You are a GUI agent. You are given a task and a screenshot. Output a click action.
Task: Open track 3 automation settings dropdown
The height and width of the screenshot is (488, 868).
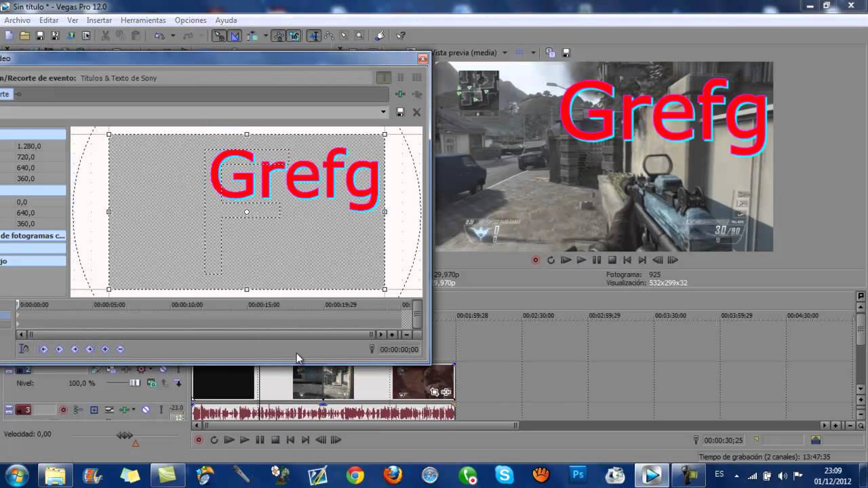134,410
